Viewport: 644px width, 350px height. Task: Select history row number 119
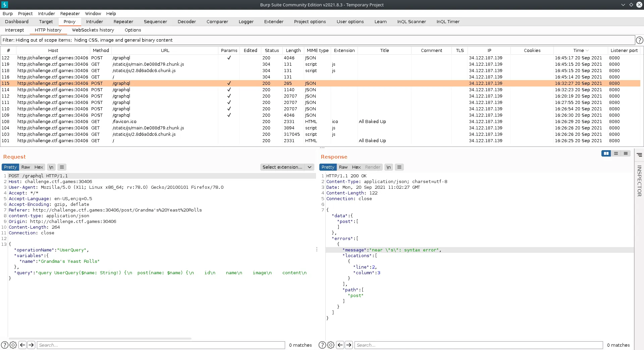pyautogui.click(x=320, y=64)
